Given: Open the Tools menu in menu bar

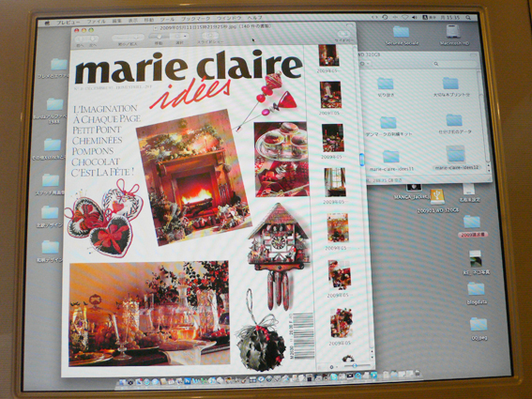Looking at the screenshot, I should (x=167, y=20).
